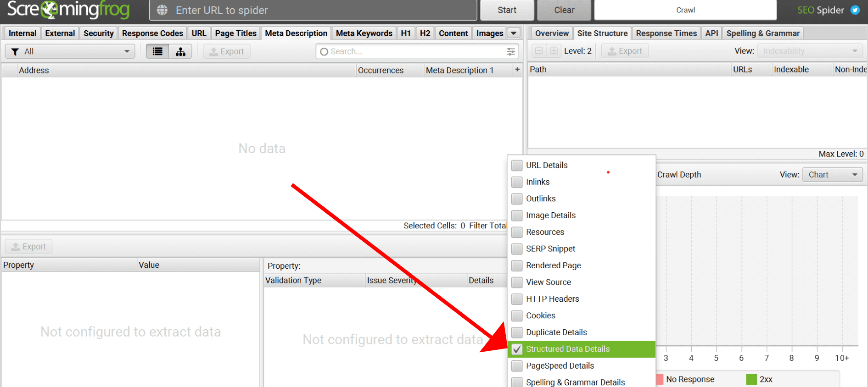
Task: Enable the SERP Snippet checkbox
Action: [x=517, y=249]
